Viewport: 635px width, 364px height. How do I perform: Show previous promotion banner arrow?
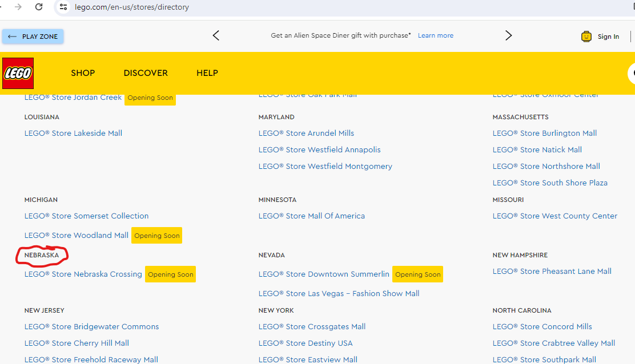click(216, 35)
